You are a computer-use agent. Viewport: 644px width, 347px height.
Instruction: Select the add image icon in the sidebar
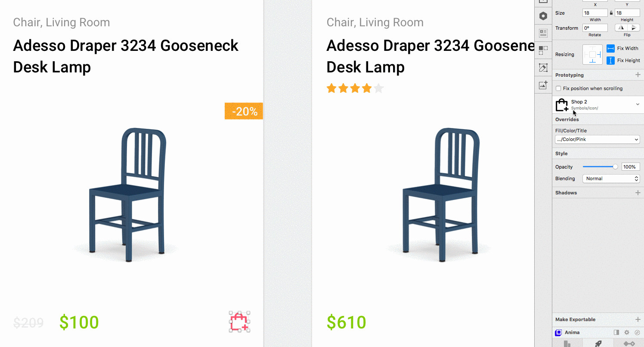(543, 84)
